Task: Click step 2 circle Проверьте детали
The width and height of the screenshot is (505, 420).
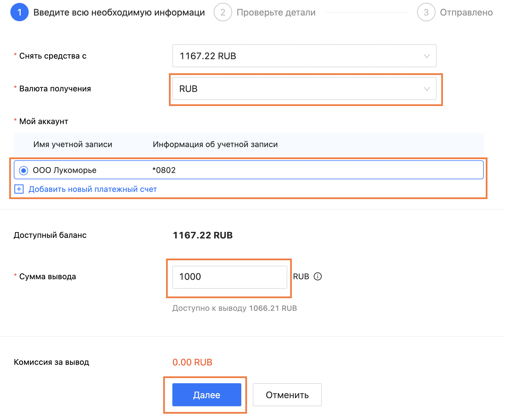Action: pyautogui.click(x=223, y=12)
